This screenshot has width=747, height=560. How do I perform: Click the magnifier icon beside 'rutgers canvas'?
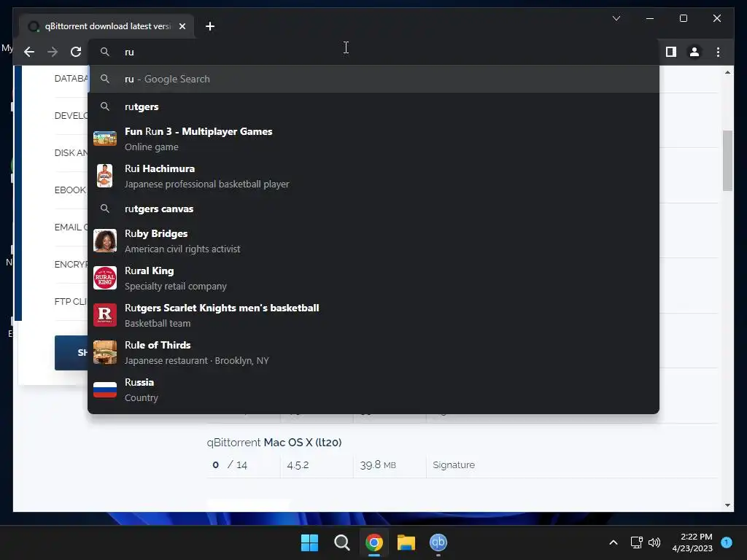tap(105, 209)
